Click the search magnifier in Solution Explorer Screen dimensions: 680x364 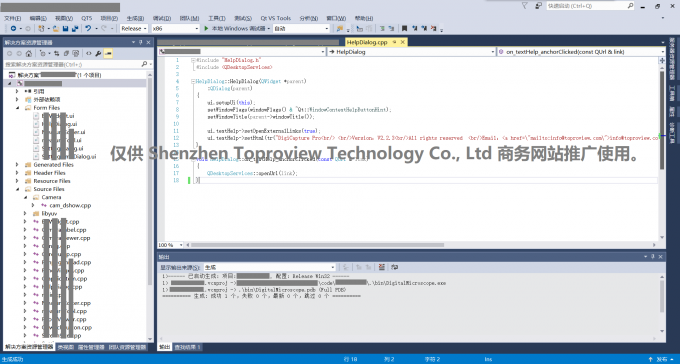[x=144, y=64]
